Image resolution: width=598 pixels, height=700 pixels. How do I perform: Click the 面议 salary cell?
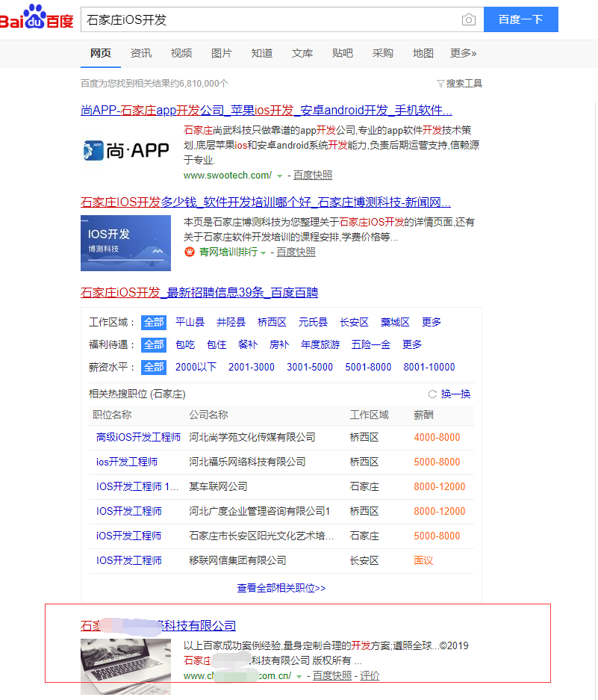click(x=423, y=561)
